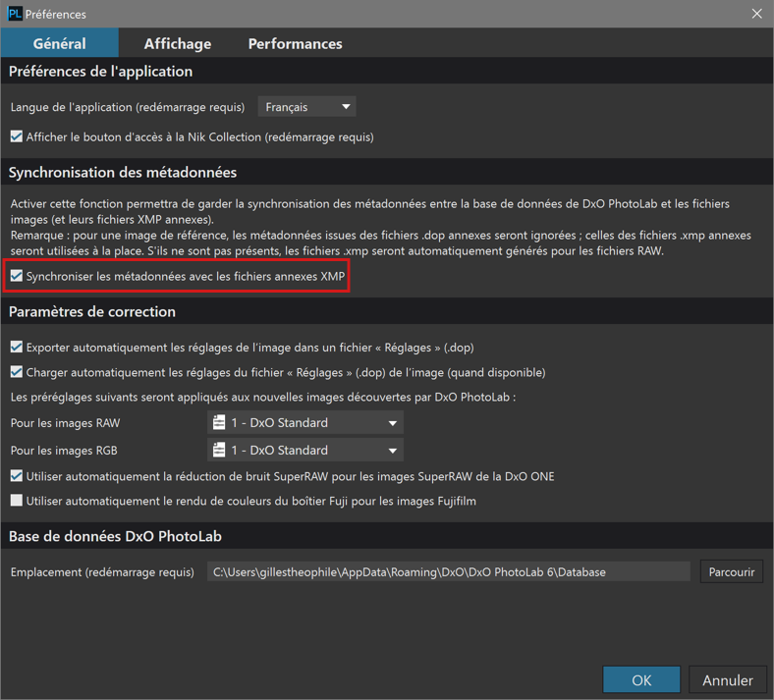The image size is (774, 700).
Task: Click the Langue de l'application label
Action: click(x=128, y=107)
